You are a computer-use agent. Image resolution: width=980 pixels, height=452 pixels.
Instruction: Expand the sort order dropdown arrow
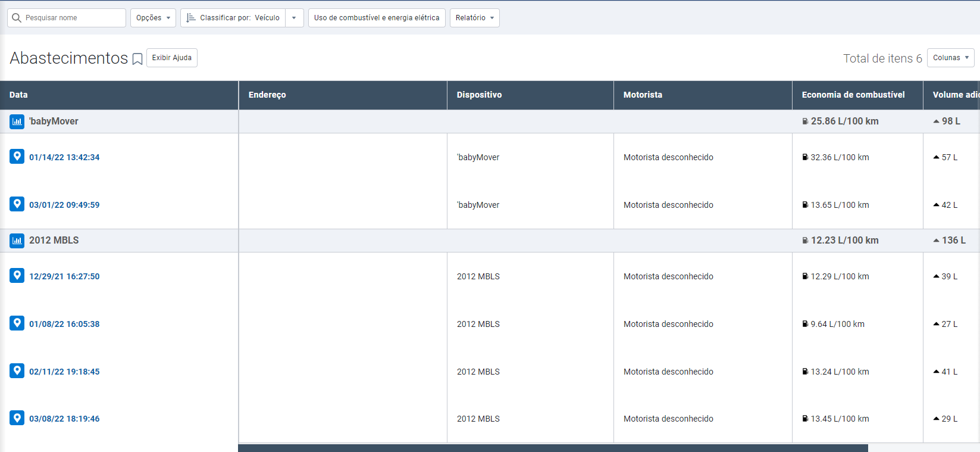(294, 18)
